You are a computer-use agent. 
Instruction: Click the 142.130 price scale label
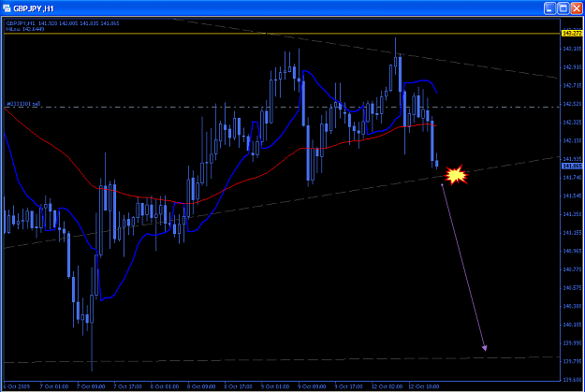pos(572,140)
